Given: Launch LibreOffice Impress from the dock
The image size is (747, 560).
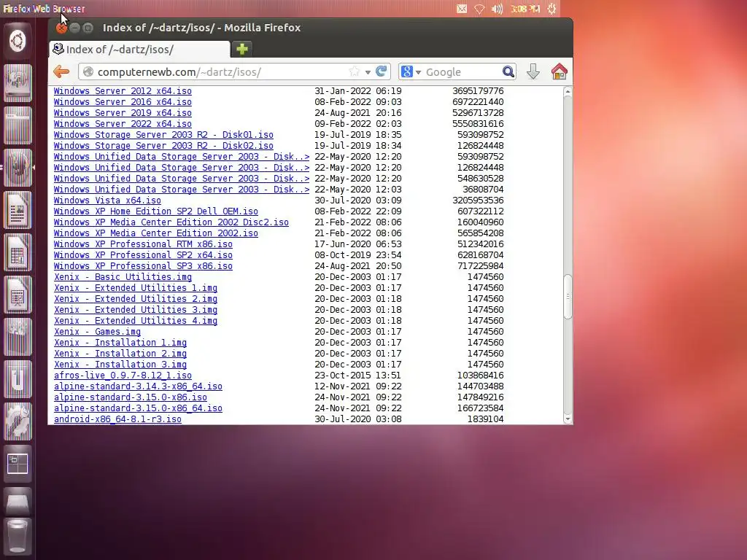Looking at the screenshot, I should click(18, 295).
